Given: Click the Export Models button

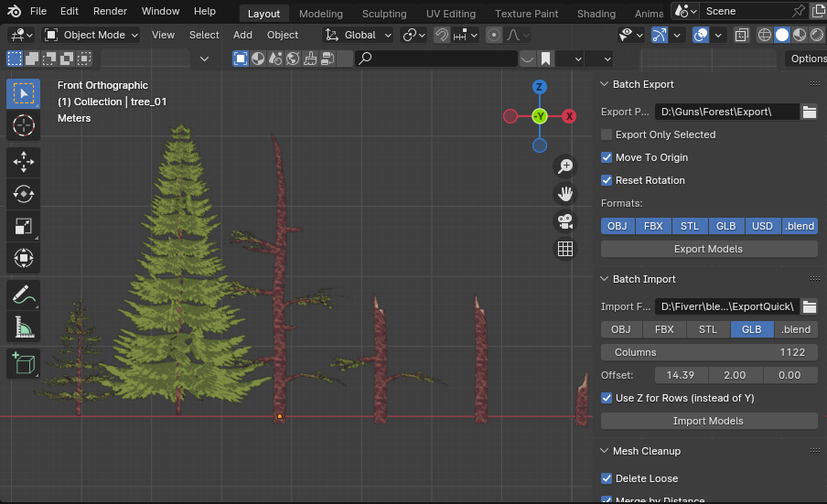Looking at the screenshot, I should point(709,249).
